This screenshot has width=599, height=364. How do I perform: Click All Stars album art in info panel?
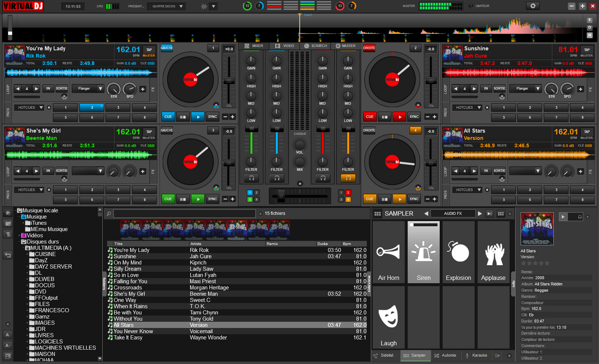(537, 229)
